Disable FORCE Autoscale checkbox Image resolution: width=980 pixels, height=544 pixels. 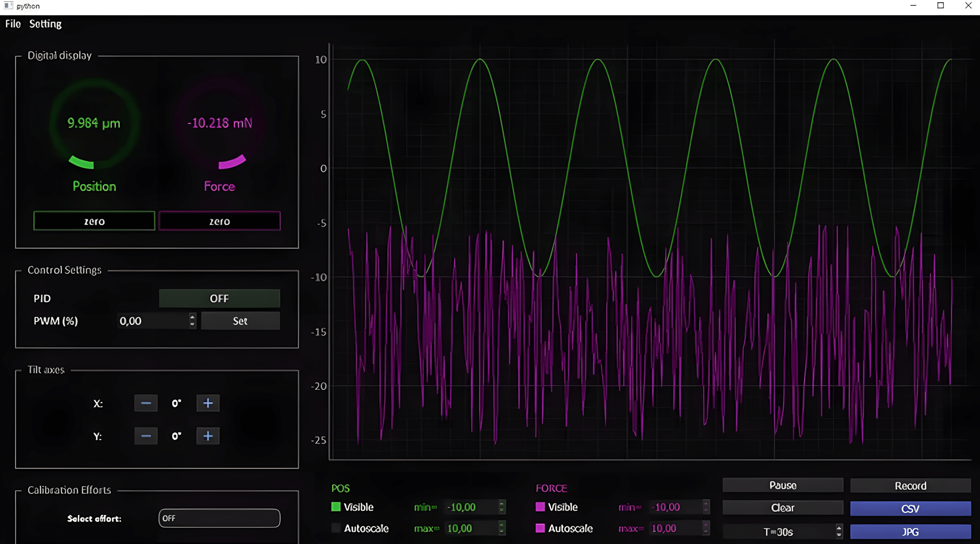click(540, 528)
